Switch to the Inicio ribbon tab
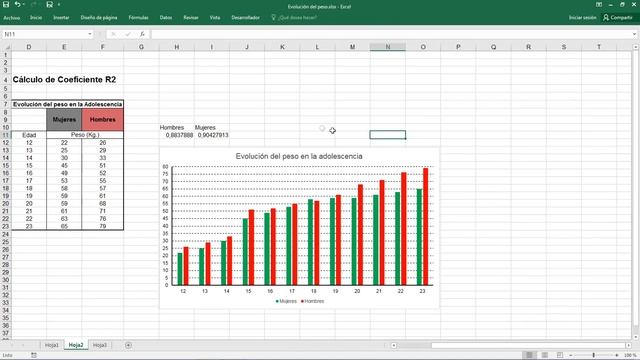640x360 pixels. click(x=36, y=18)
